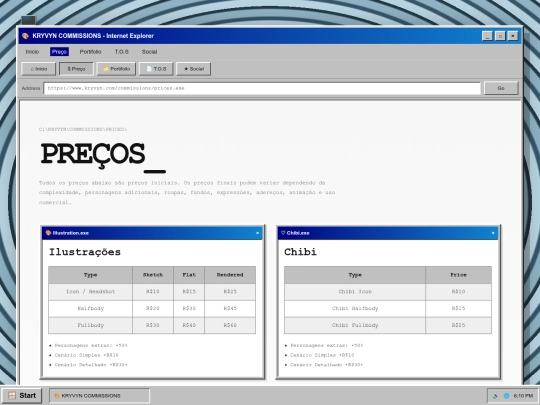This screenshot has width=540, height=405.
Task: Click the Início toolbar button
Action: pyautogui.click(x=39, y=69)
